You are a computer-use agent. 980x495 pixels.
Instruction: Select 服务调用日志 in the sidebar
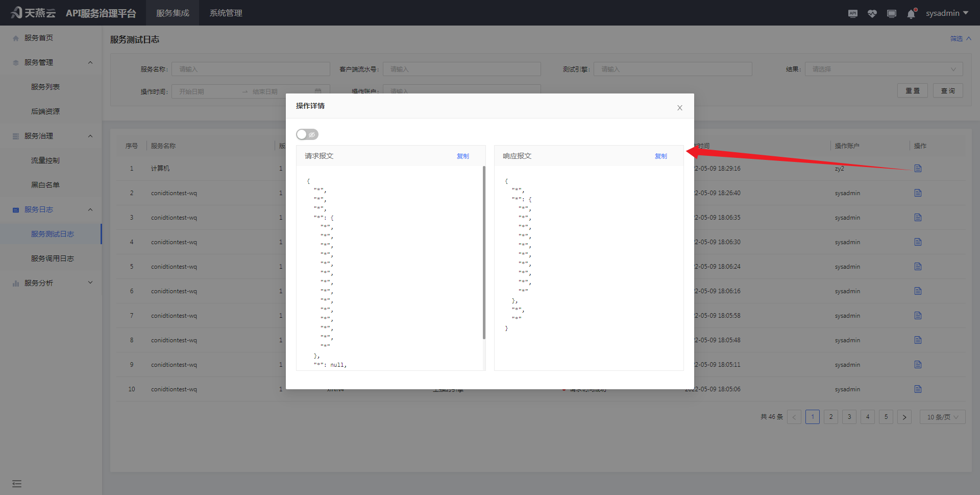coord(52,258)
